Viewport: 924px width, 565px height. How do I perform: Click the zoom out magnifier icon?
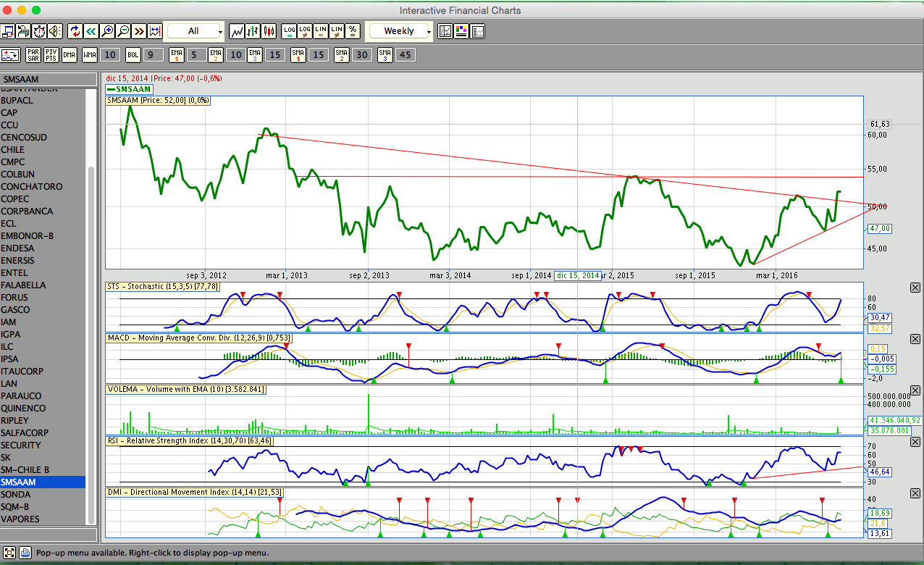coord(123,31)
